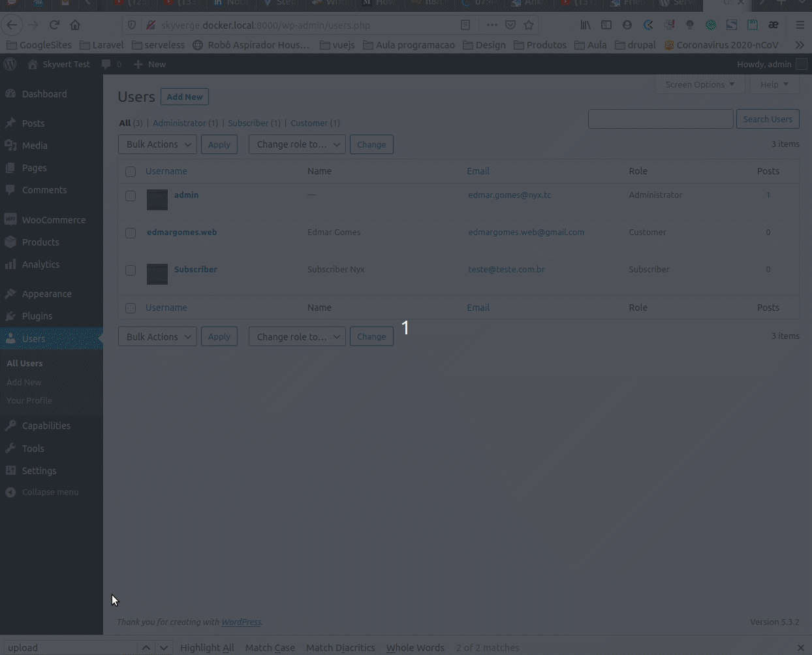
Task: Focus the user search input field
Action: coord(661,119)
